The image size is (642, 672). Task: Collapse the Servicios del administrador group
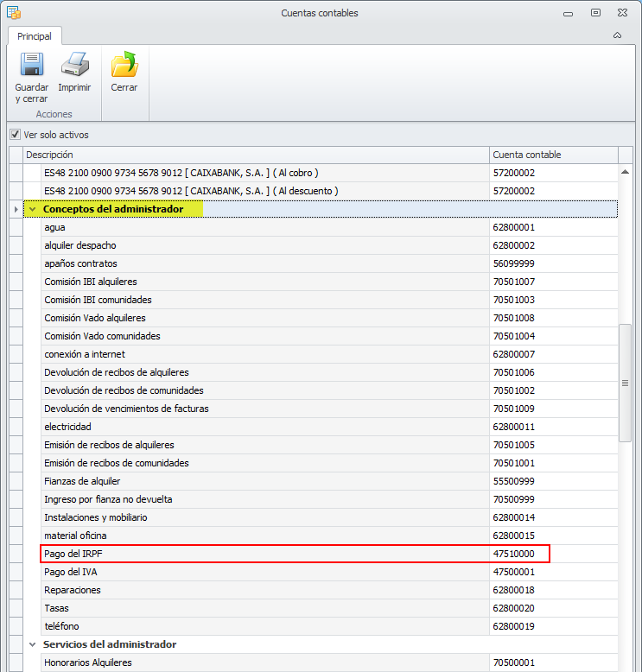[x=33, y=644]
